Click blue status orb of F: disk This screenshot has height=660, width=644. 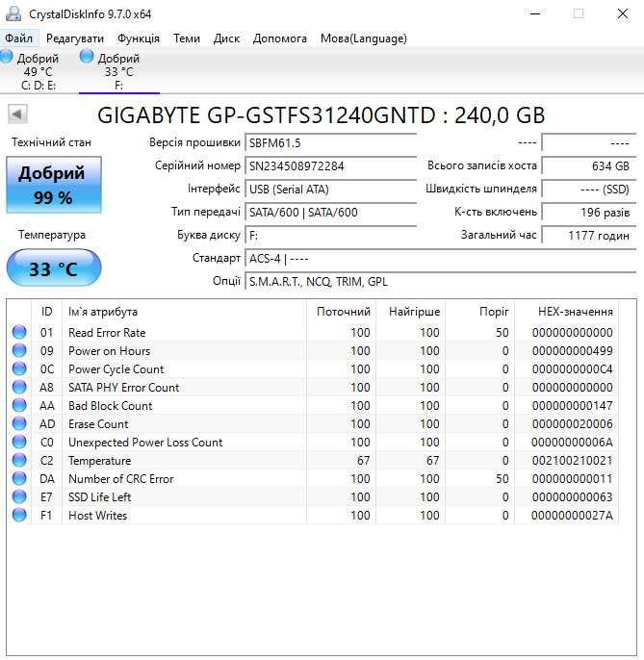(87, 57)
